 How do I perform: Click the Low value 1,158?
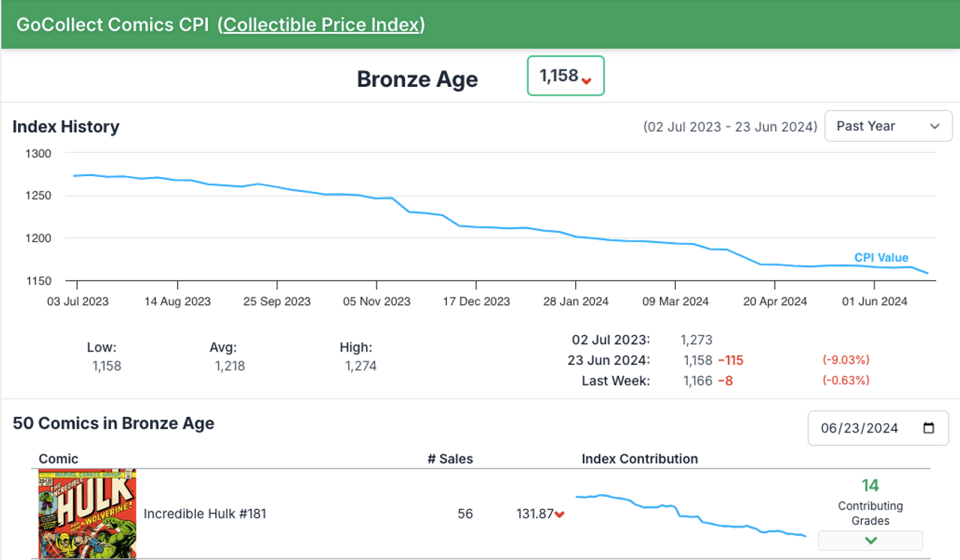106,366
